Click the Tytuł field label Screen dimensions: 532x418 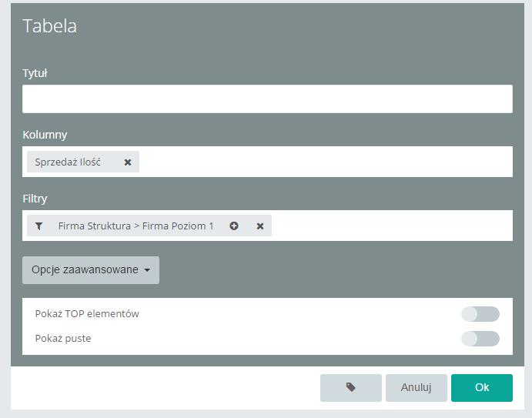(35, 73)
